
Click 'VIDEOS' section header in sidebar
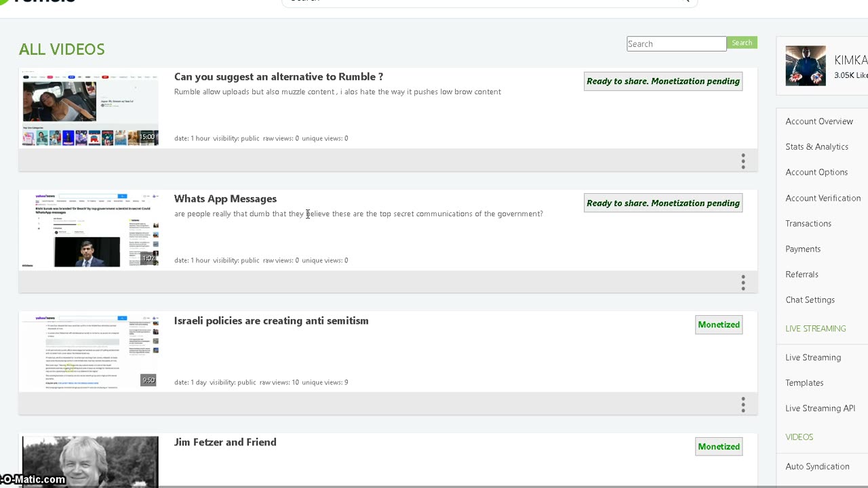click(x=799, y=437)
